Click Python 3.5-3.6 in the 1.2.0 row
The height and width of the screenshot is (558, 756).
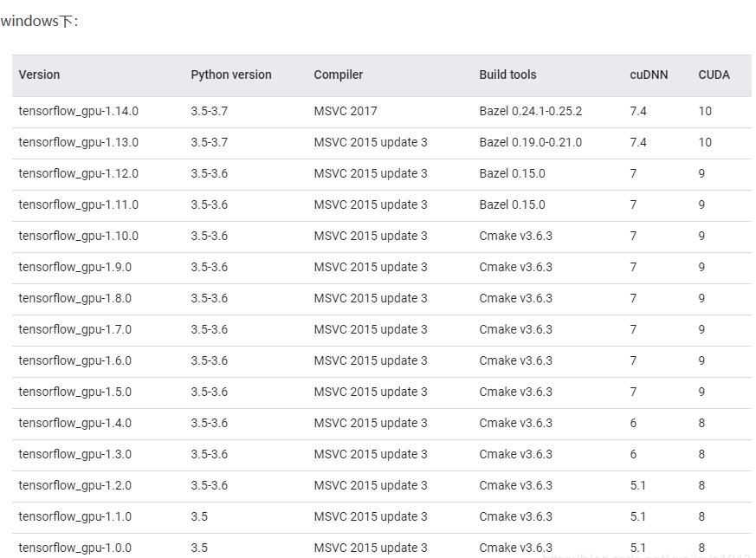point(209,486)
